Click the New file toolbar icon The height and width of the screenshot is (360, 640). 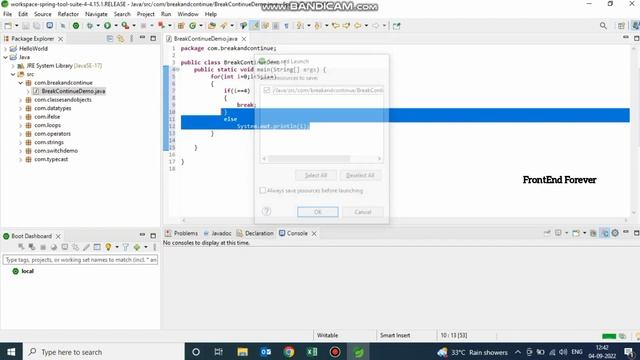click(x=8, y=26)
